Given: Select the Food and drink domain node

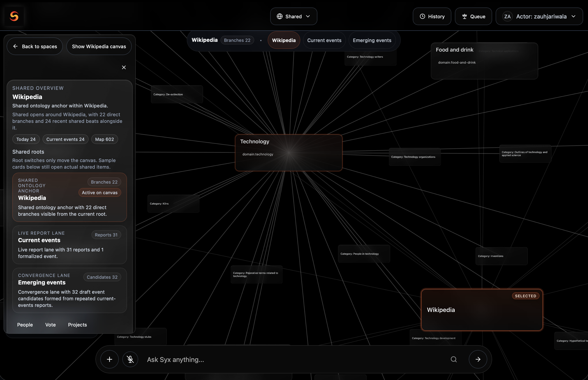Looking at the screenshot, I should coord(484,61).
